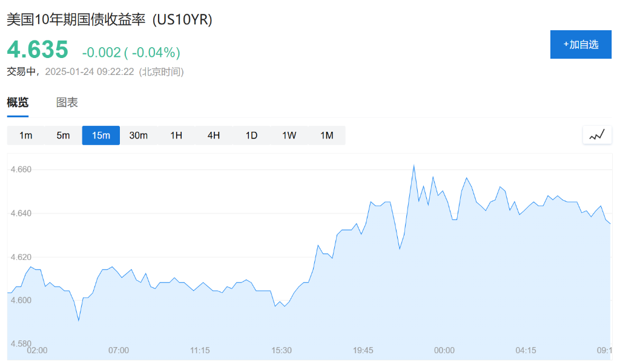The width and height of the screenshot is (620, 364).
Task: Set chart interval to 1H
Action: click(176, 135)
